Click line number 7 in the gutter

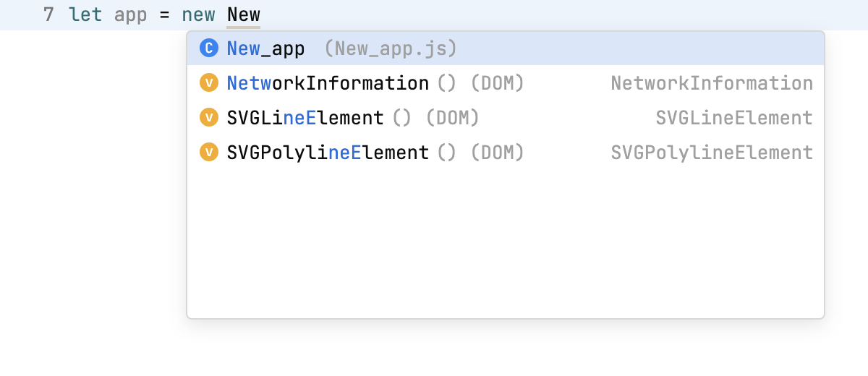(48, 14)
